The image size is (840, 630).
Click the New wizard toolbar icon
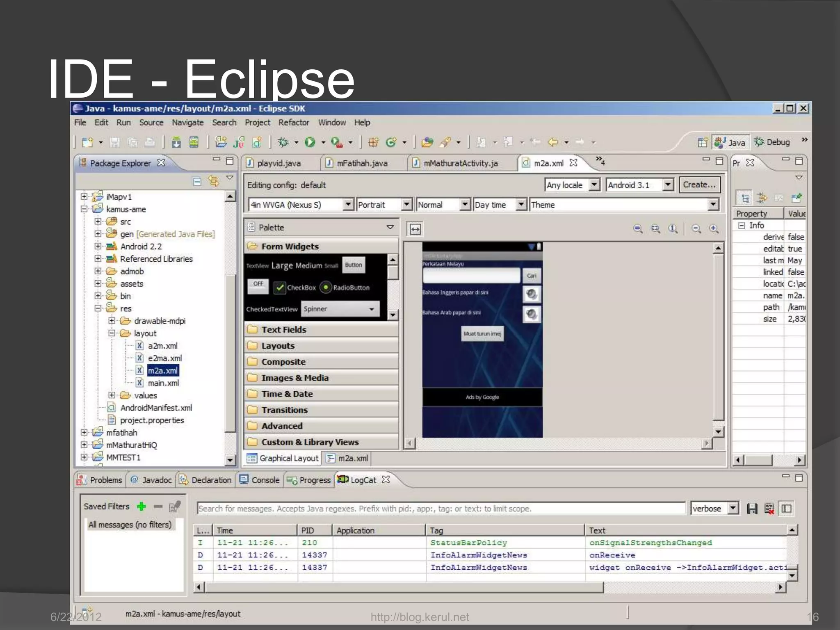87,142
